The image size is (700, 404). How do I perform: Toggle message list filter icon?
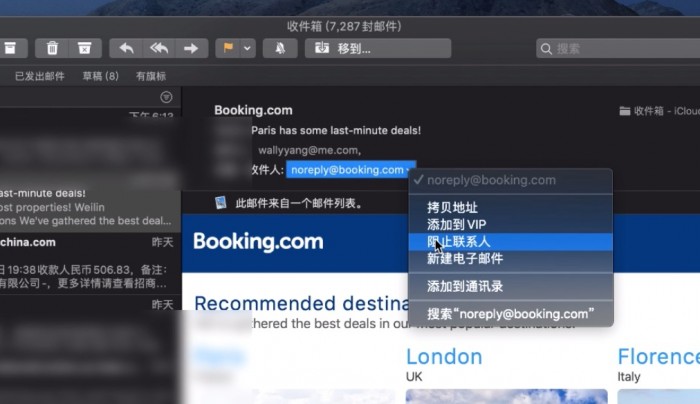pyautogui.click(x=166, y=97)
